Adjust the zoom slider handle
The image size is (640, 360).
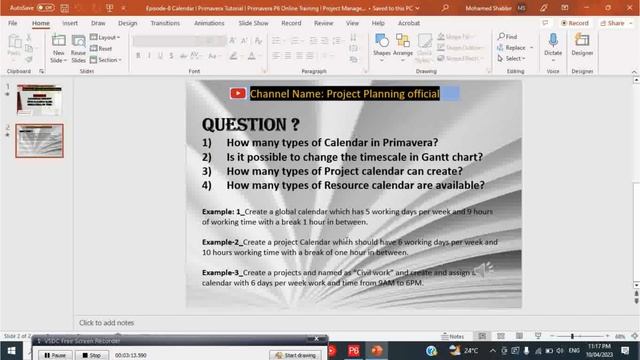[x=572, y=336]
